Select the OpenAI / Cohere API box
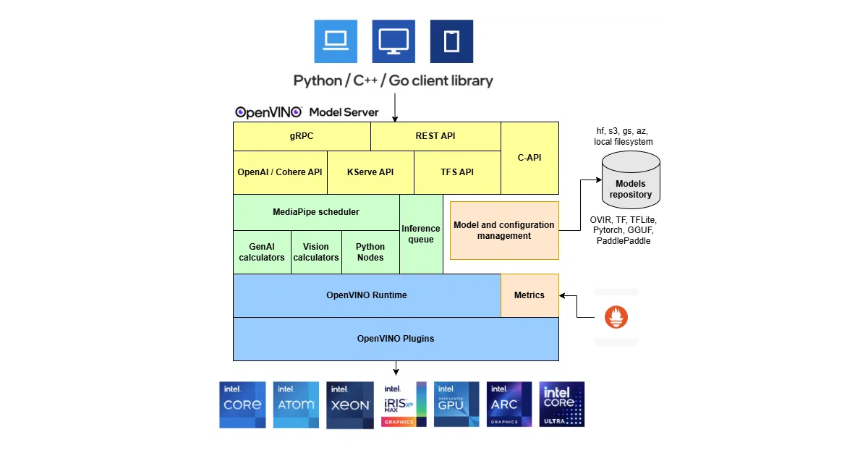 pyautogui.click(x=280, y=172)
